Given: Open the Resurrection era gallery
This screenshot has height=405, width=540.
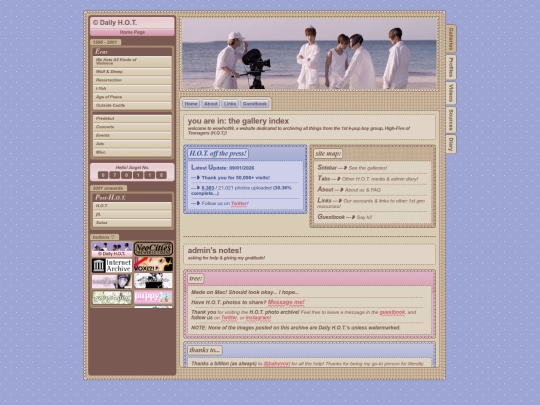Looking at the screenshot, I should pyautogui.click(x=132, y=80).
